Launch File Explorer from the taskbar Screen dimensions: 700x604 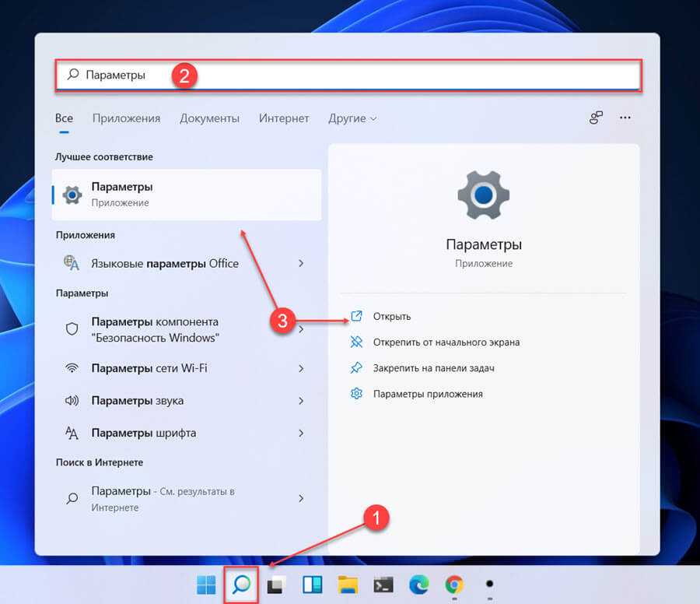[x=348, y=585]
